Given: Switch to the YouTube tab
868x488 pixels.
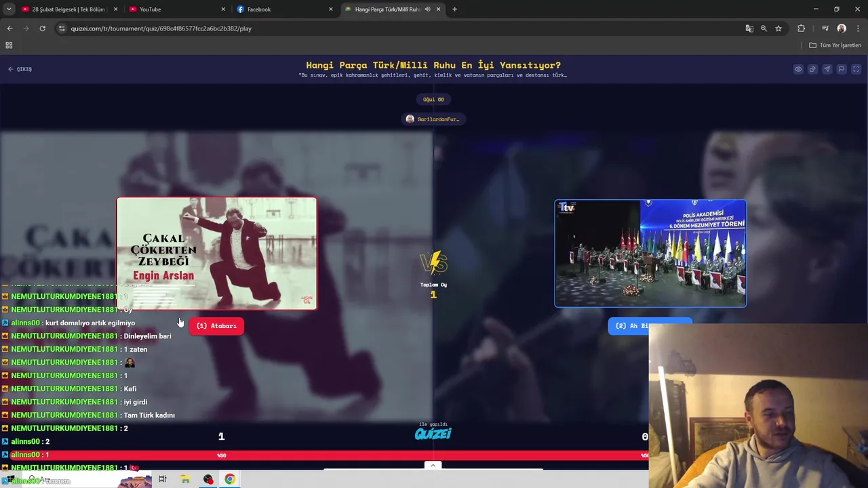Looking at the screenshot, I should [176, 9].
